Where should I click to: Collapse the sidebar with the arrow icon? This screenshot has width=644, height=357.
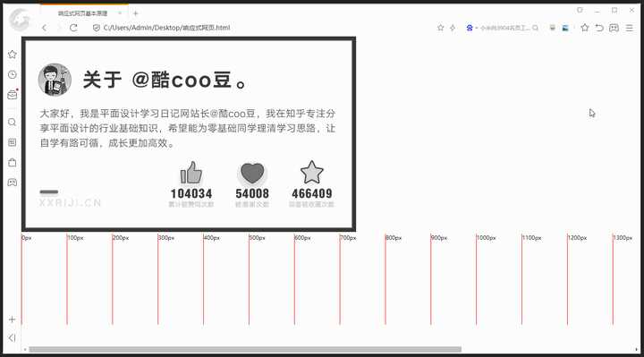12,337
